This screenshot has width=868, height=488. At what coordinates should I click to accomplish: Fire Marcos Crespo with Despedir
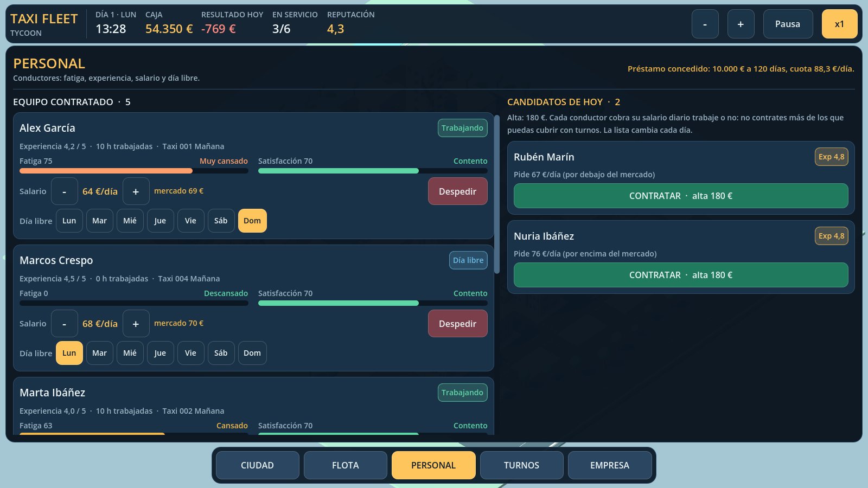tap(457, 324)
